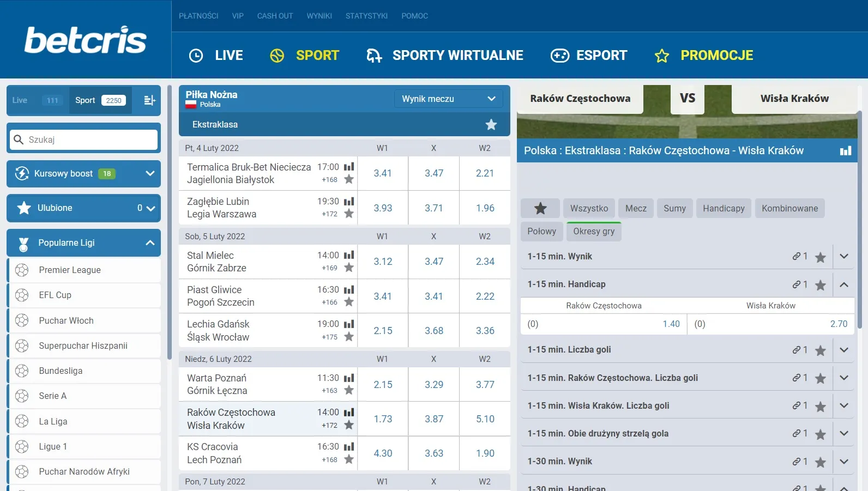This screenshot has width=868, height=491.
Task: Expand the 1-30 min. Wynik market
Action: pos(843,462)
